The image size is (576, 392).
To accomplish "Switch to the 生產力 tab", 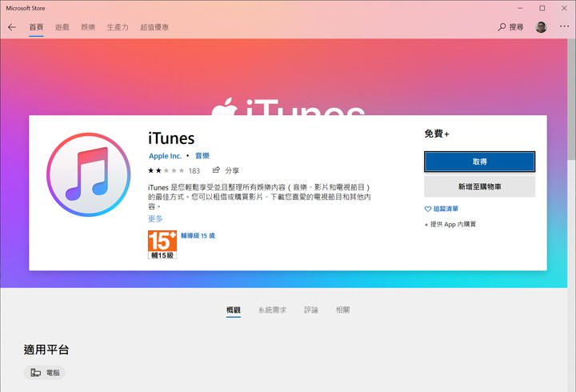I will point(118,27).
